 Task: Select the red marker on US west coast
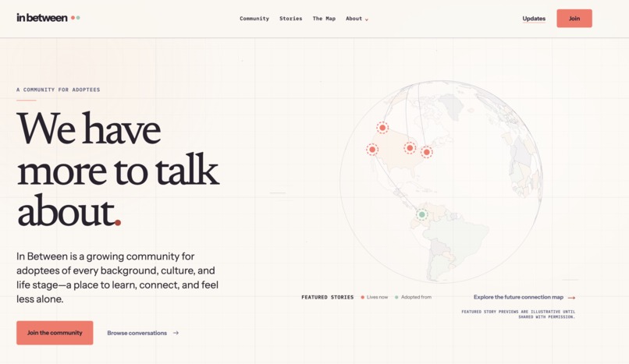pos(372,150)
